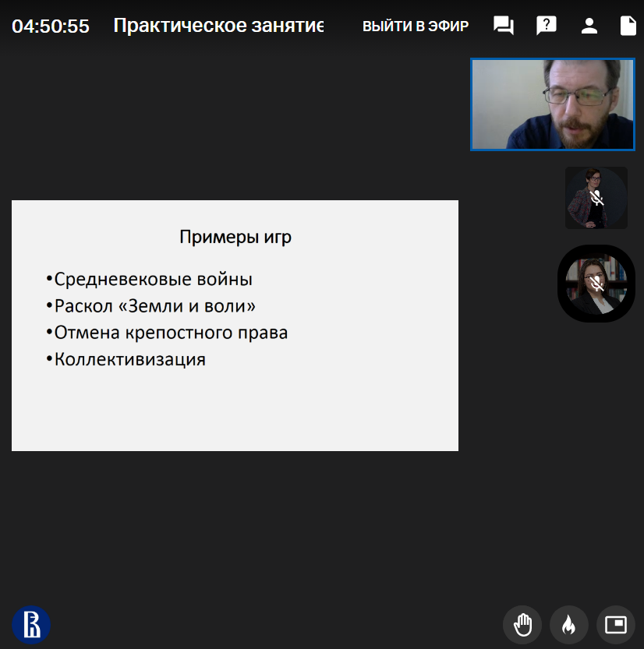This screenshot has height=649, width=644.
Task: Show the participants list icon
Action: [x=589, y=26]
